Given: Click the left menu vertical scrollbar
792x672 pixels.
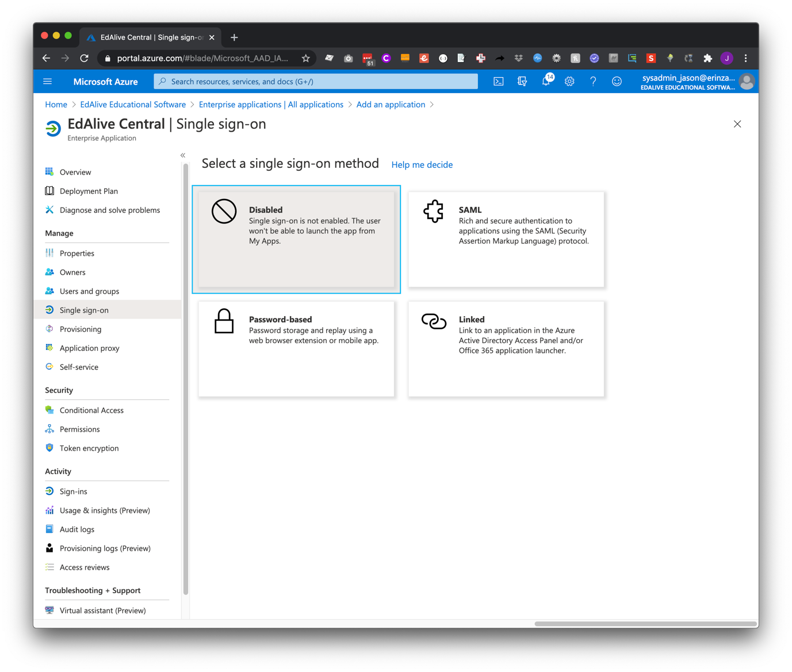Looking at the screenshot, I should [186, 379].
